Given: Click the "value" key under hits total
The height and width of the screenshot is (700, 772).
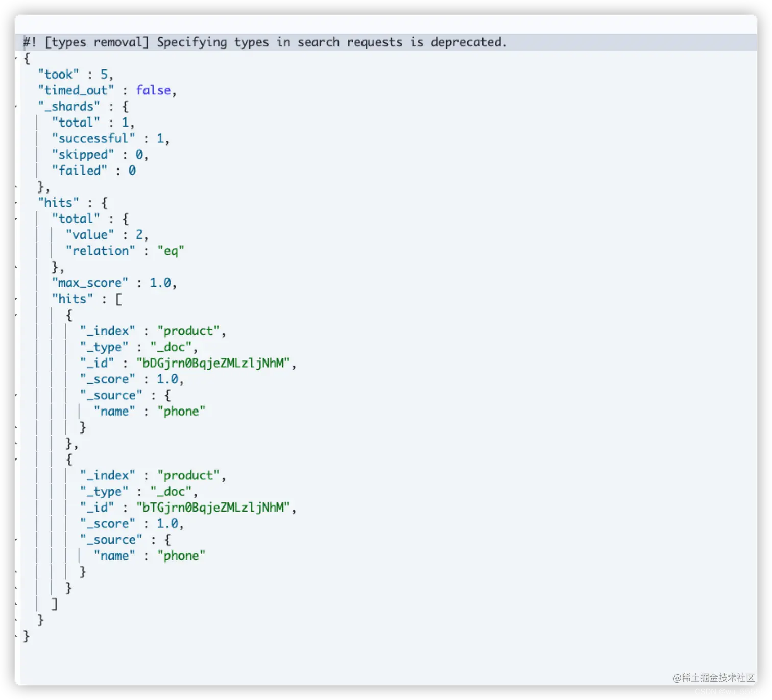Looking at the screenshot, I should (90, 235).
